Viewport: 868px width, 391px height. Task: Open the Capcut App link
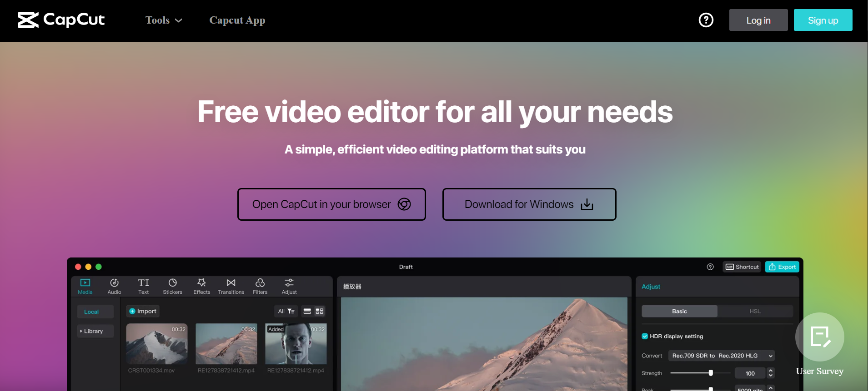point(237,20)
